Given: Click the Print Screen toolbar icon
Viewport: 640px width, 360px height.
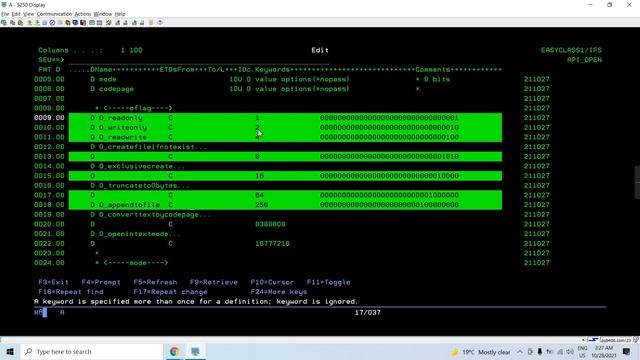Looking at the screenshot, I should coord(4,23).
